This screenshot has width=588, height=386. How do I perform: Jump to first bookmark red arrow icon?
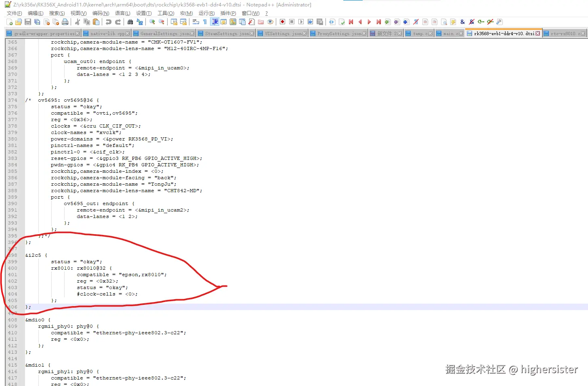[351, 22]
